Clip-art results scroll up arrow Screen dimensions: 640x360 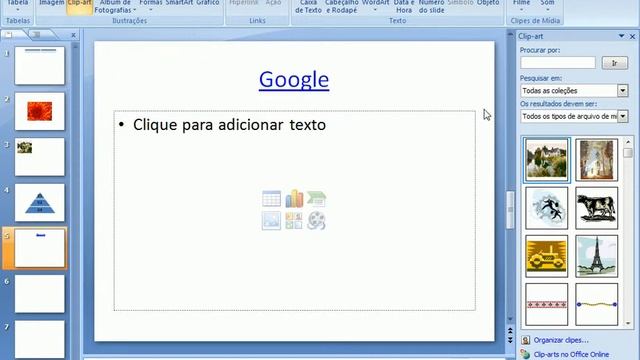coord(628,142)
